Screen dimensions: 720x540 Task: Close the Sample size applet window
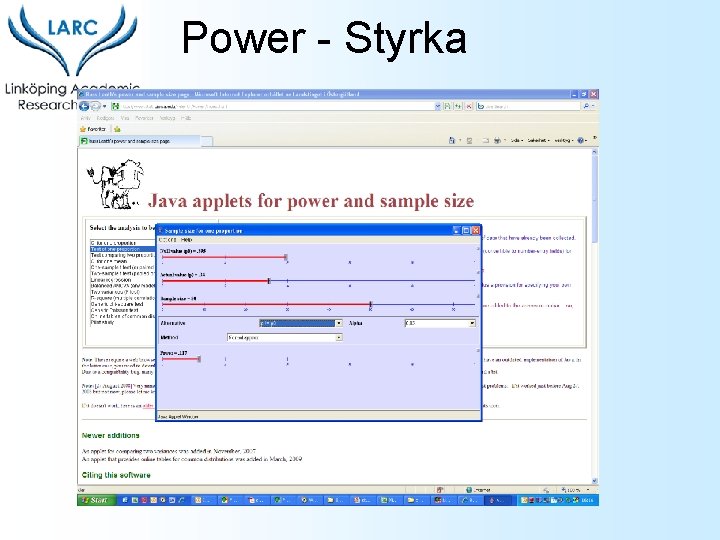tap(475, 230)
